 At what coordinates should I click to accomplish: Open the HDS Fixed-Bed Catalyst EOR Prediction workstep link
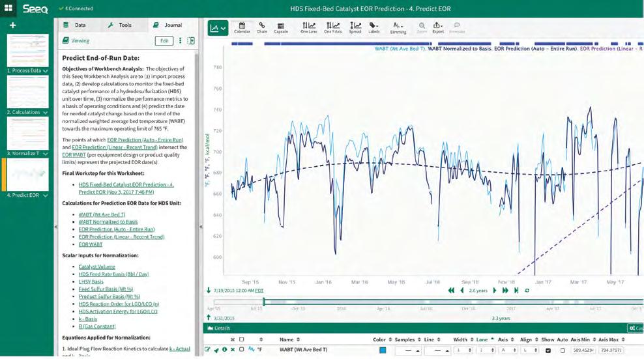pyautogui.click(x=126, y=188)
